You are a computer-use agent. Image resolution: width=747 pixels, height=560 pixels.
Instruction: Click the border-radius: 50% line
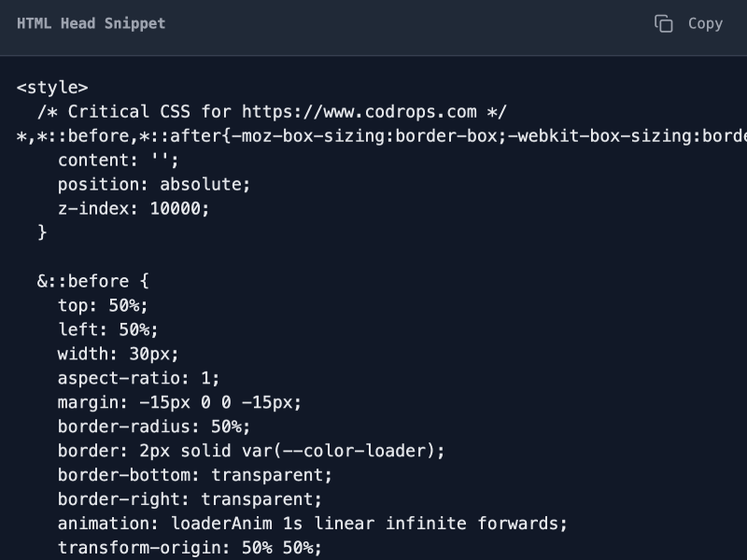click(154, 427)
